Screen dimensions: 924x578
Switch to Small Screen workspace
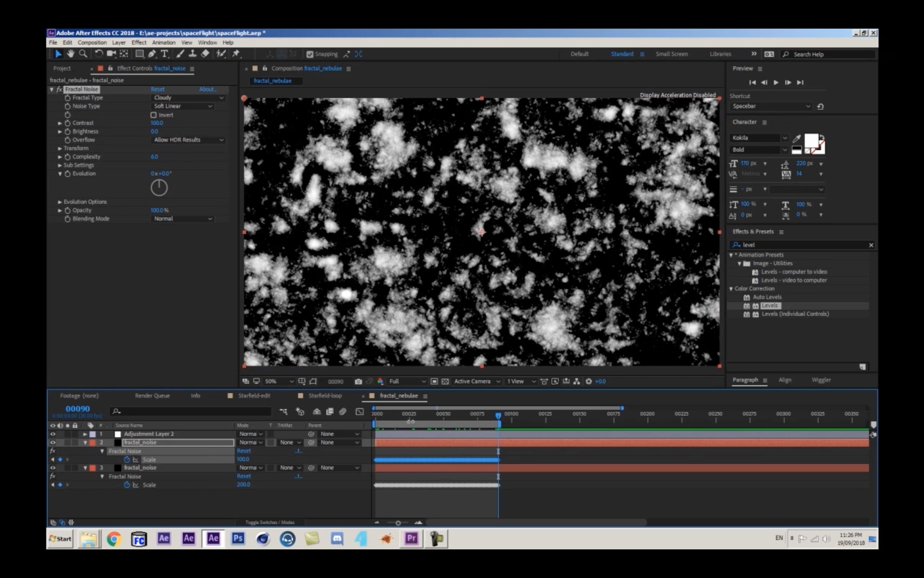click(x=672, y=54)
